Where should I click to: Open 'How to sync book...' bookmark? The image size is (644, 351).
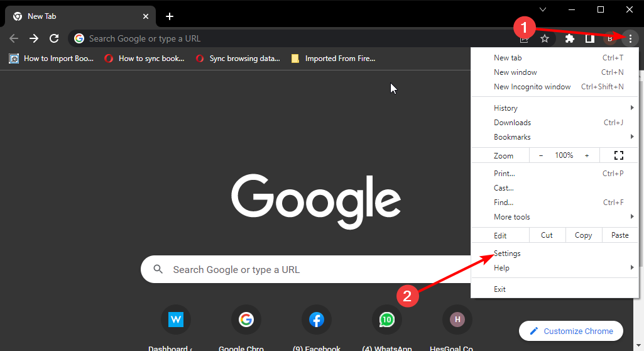pyautogui.click(x=144, y=58)
